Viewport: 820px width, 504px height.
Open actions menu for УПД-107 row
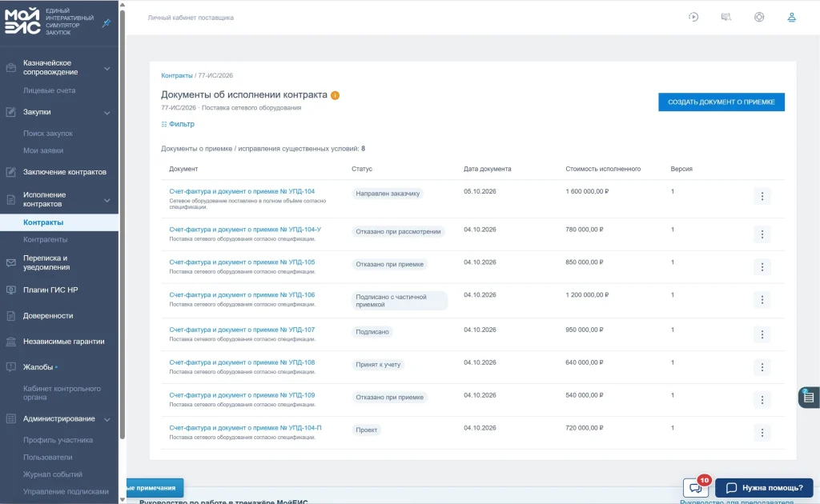point(762,334)
